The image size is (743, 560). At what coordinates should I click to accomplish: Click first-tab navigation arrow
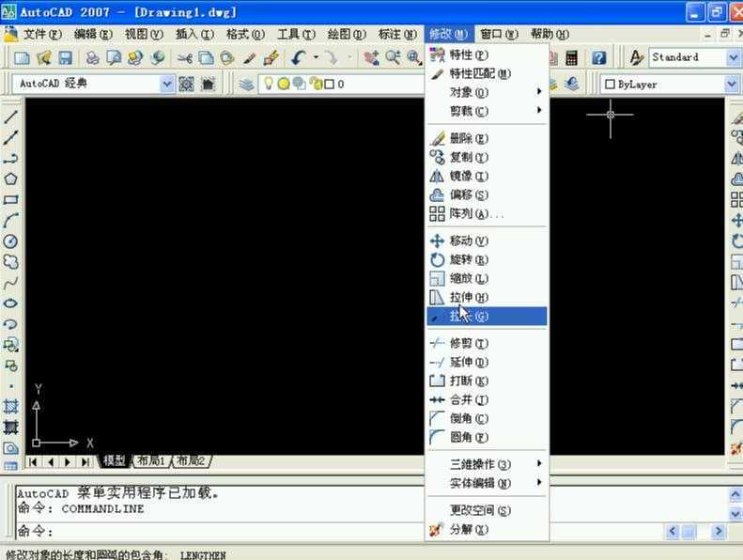[x=33, y=462]
